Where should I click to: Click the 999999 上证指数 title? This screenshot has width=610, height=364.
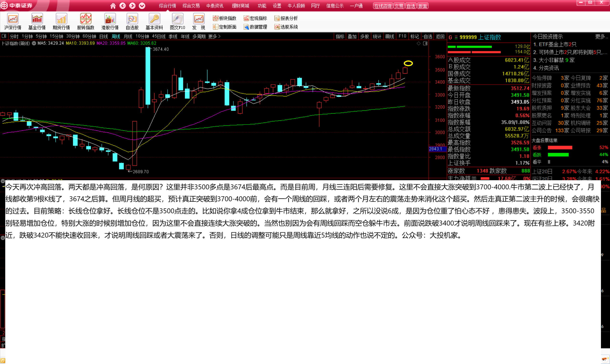480,37
